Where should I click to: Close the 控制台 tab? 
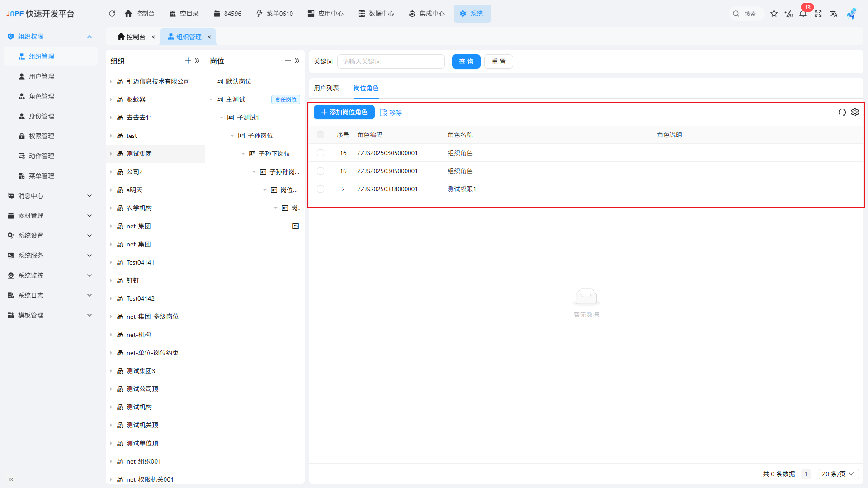pyautogui.click(x=153, y=37)
